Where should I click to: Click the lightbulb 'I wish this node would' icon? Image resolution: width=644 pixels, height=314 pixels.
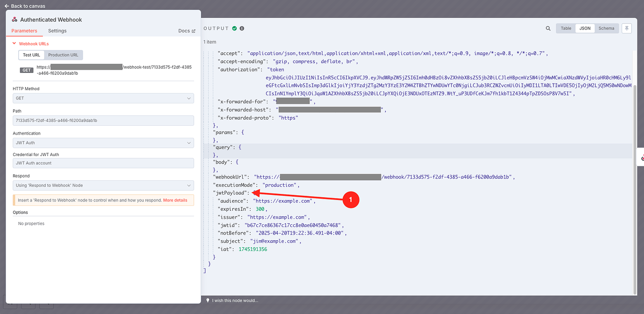[x=207, y=300]
